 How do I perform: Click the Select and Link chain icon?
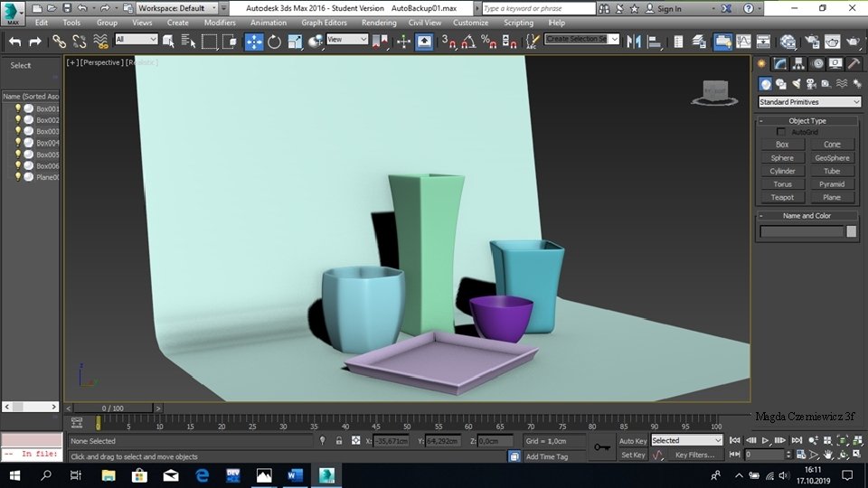(59, 42)
